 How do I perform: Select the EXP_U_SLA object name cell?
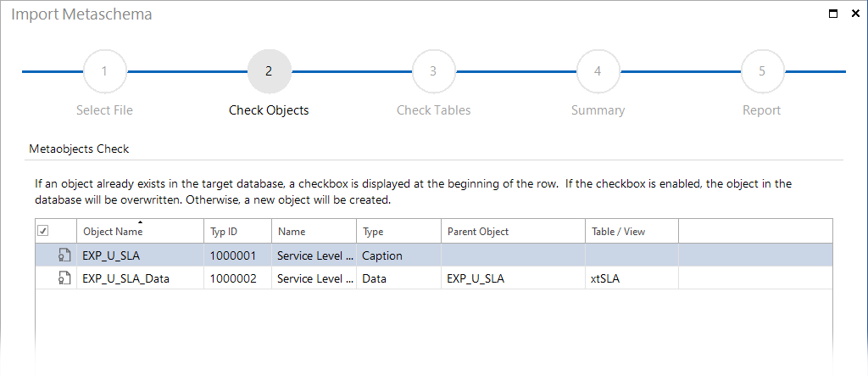(140, 255)
